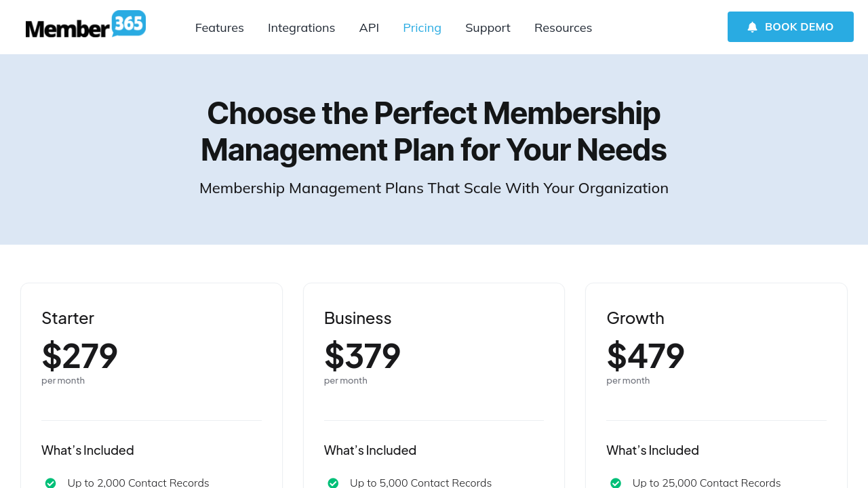Viewport: 868px width, 488px height.
Task: Click the $479 per month price
Action: [x=645, y=356]
